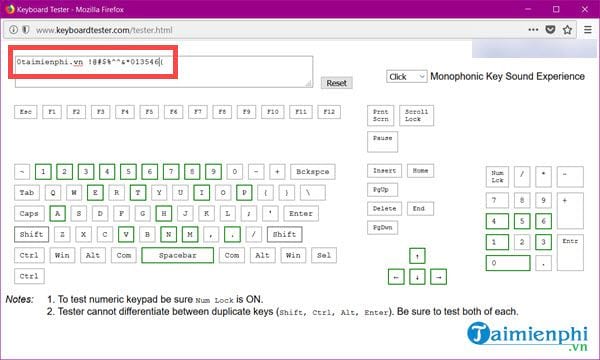
Task: Click the Win key left of the spacebar
Action: tap(62, 255)
